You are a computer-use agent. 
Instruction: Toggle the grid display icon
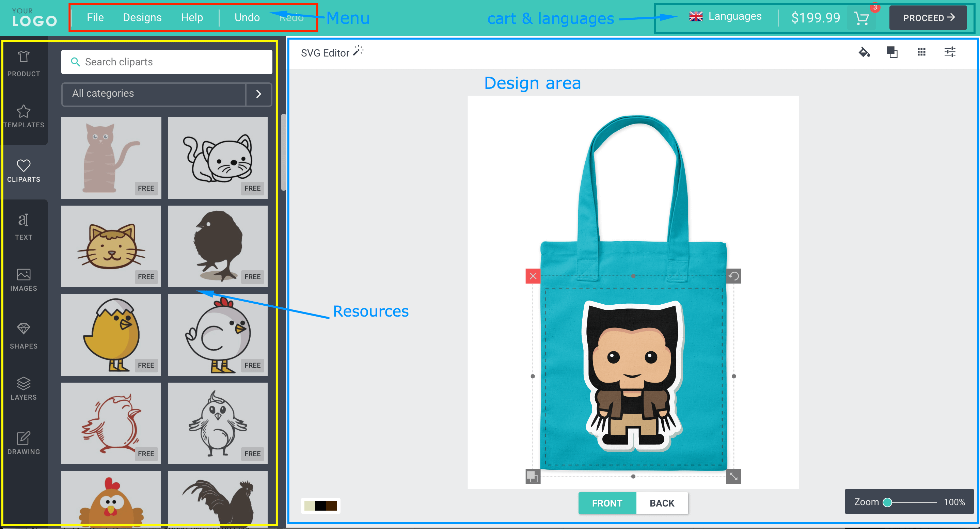[x=921, y=52]
